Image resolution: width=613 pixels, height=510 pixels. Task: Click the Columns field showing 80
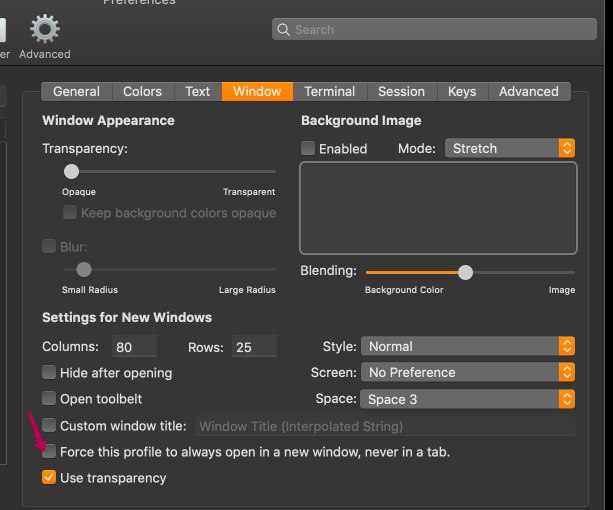134,347
